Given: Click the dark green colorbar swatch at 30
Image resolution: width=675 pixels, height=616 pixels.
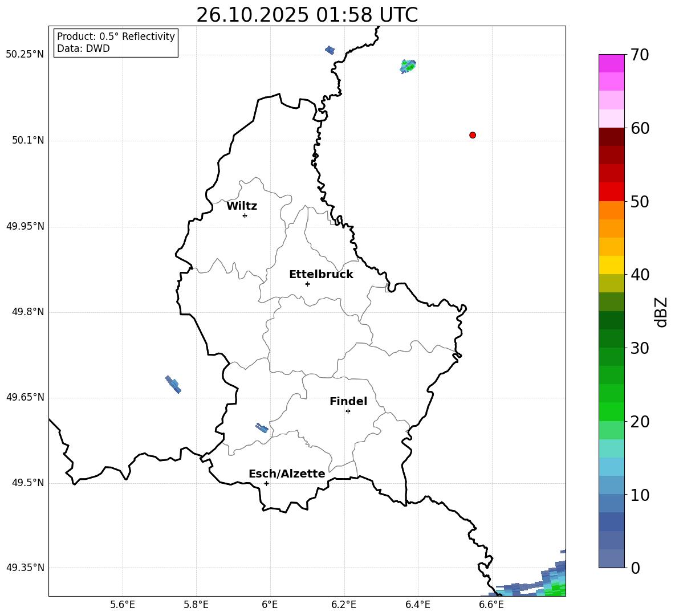Looking at the screenshot, I should 611,338.
